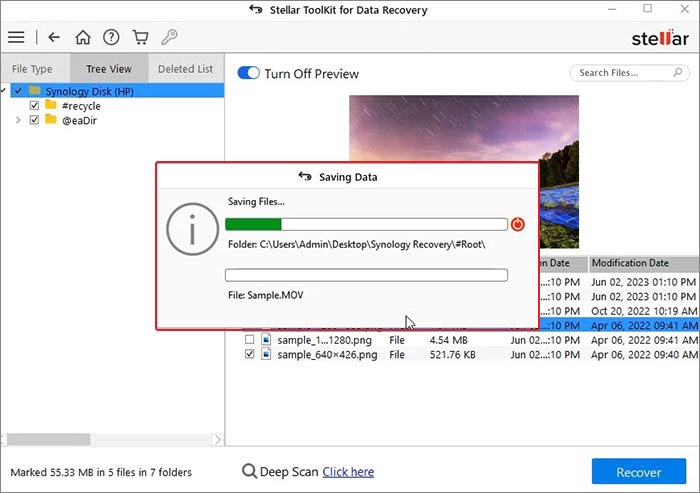Click the sample_640×426.png file icon
Image resolution: width=700 pixels, height=493 pixels.
pyautogui.click(x=266, y=354)
